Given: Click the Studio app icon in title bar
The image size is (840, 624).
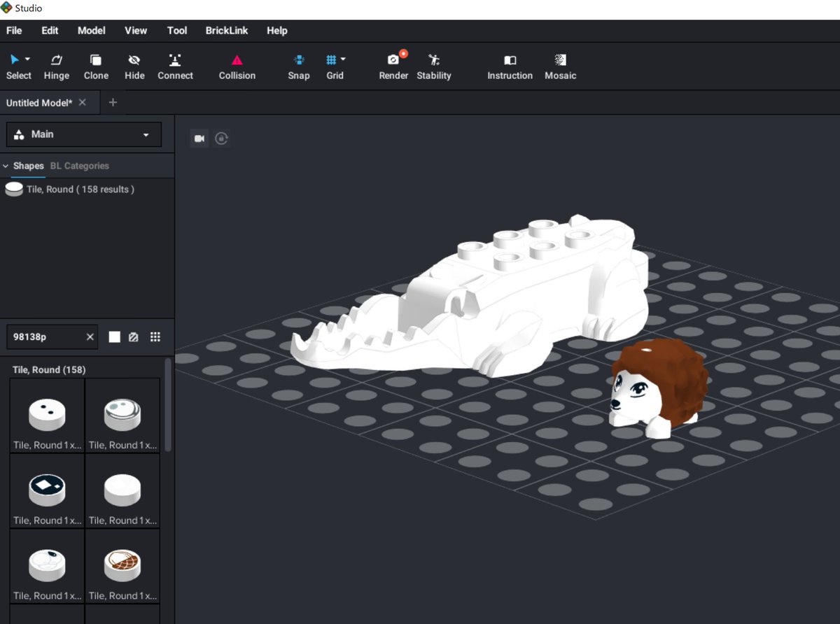Looking at the screenshot, I should 6,8.
